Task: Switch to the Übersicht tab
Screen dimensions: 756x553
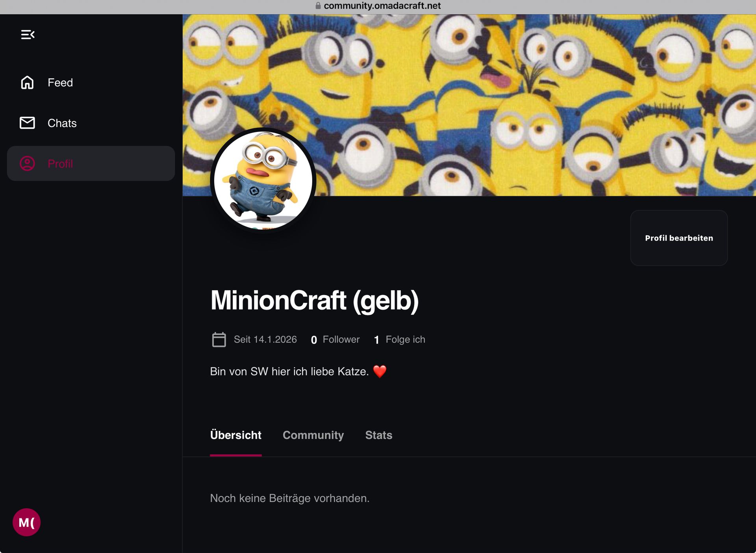Action: 235,435
